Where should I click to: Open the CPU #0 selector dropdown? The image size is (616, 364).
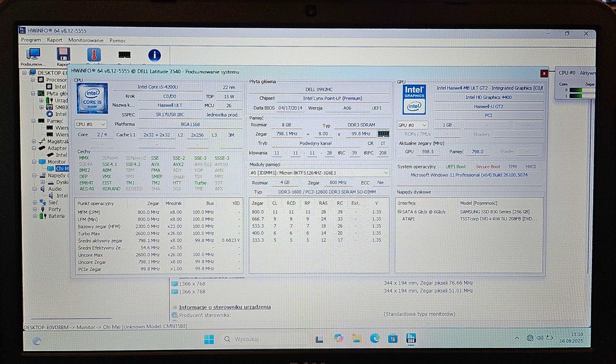tap(91, 124)
